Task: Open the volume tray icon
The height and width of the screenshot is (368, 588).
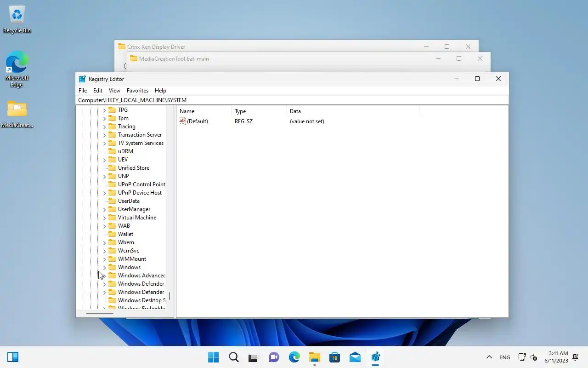Action: tap(534, 357)
